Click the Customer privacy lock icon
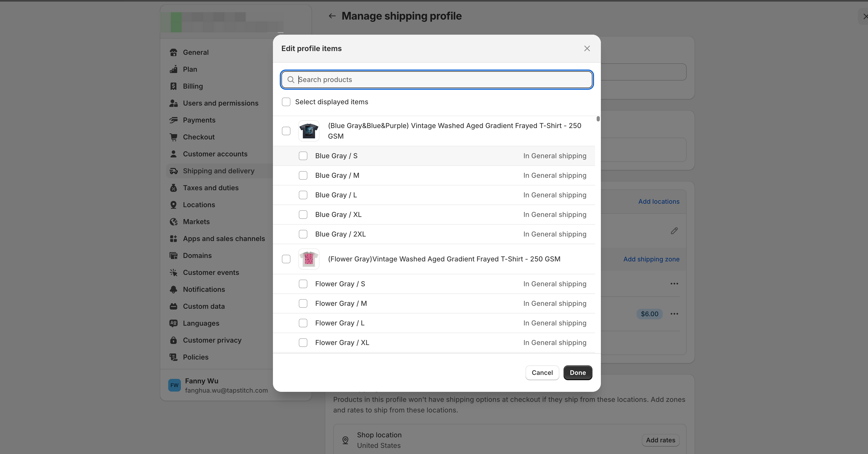This screenshot has width=868, height=454. [173, 340]
